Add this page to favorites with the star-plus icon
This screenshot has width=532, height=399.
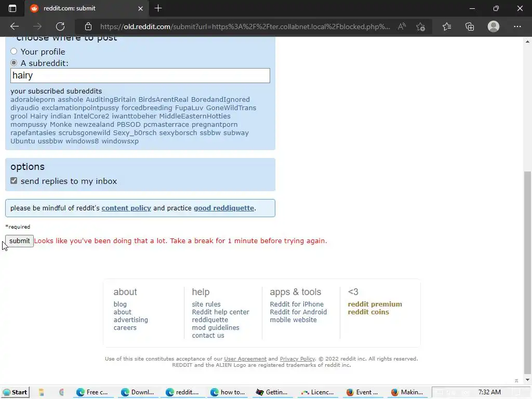(421, 26)
